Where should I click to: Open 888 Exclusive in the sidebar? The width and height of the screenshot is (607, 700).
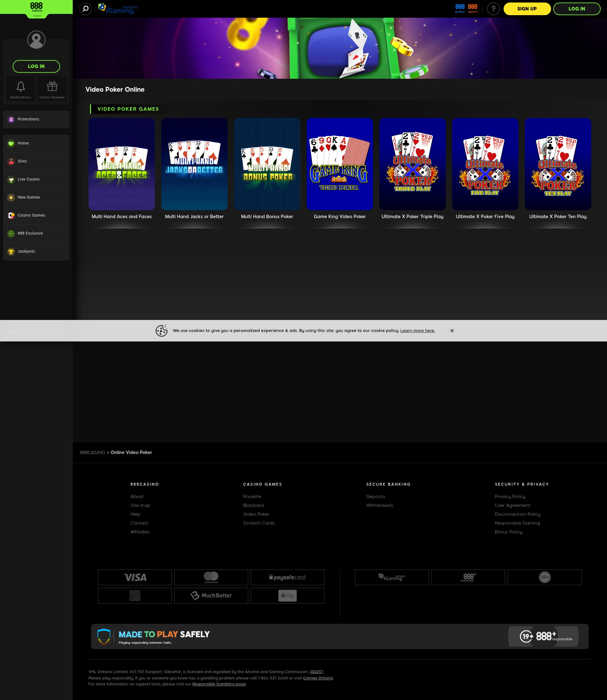[x=36, y=233]
